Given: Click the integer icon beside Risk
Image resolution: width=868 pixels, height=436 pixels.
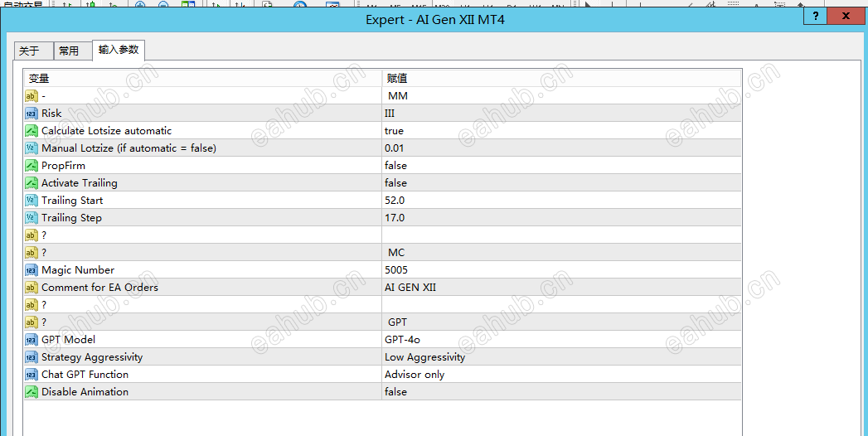Looking at the screenshot, I should click(31, 114).
